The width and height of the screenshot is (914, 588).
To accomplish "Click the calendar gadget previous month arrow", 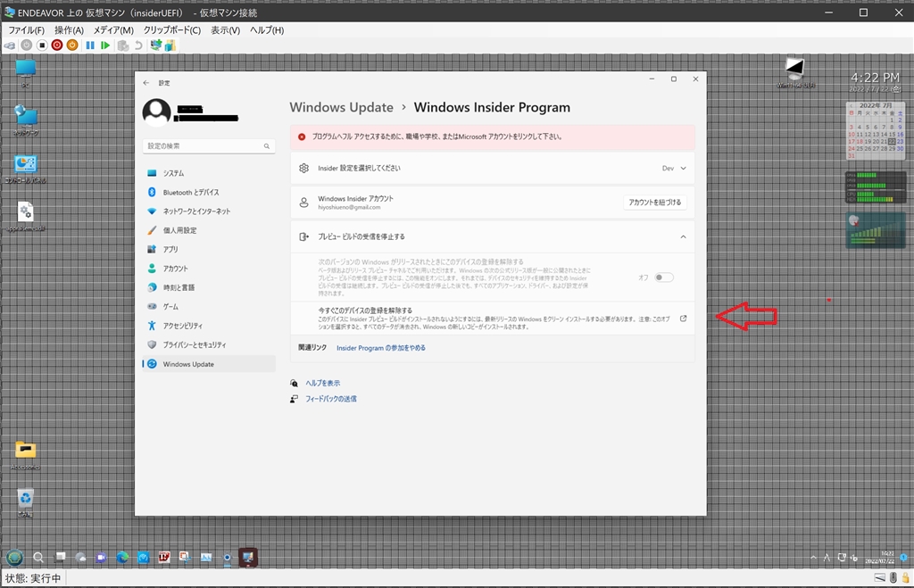I will coord(851,105).
